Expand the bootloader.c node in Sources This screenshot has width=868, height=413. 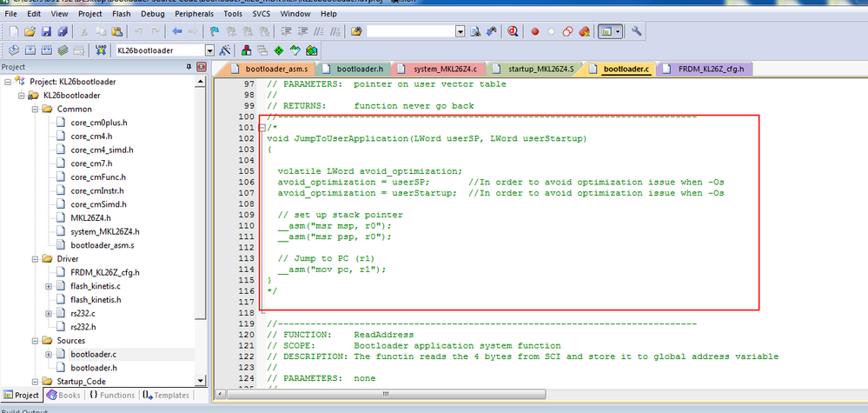coord(49,355)
